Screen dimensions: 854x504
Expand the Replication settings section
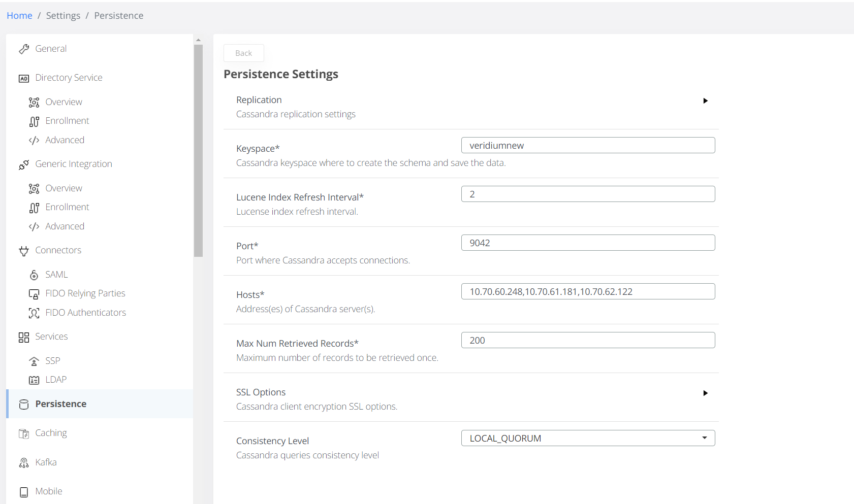click(x=705, y=101)
